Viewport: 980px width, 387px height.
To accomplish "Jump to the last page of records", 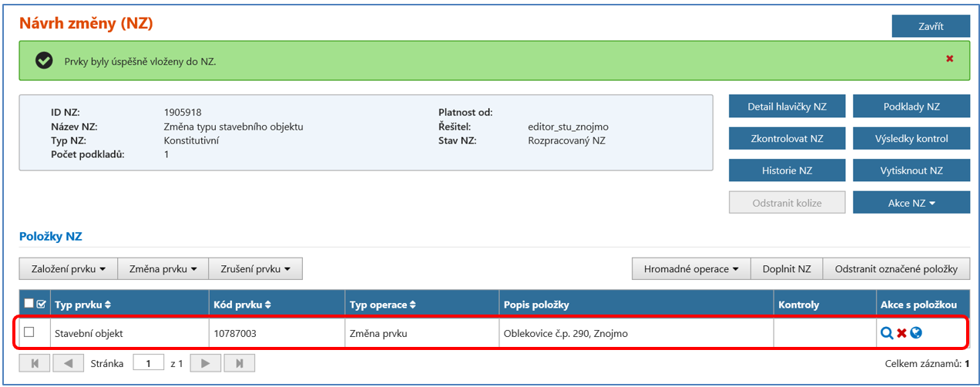I will (240, 363).
